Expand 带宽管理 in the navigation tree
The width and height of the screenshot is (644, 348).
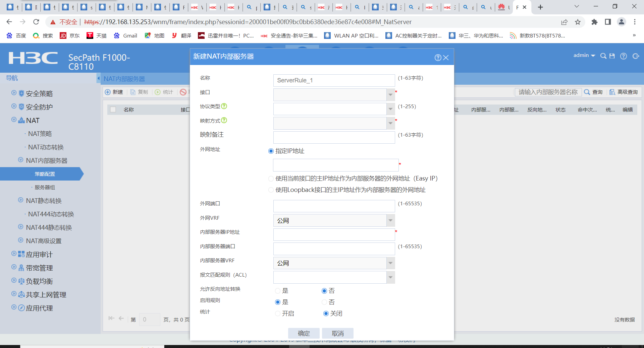(x=14, y=267)
